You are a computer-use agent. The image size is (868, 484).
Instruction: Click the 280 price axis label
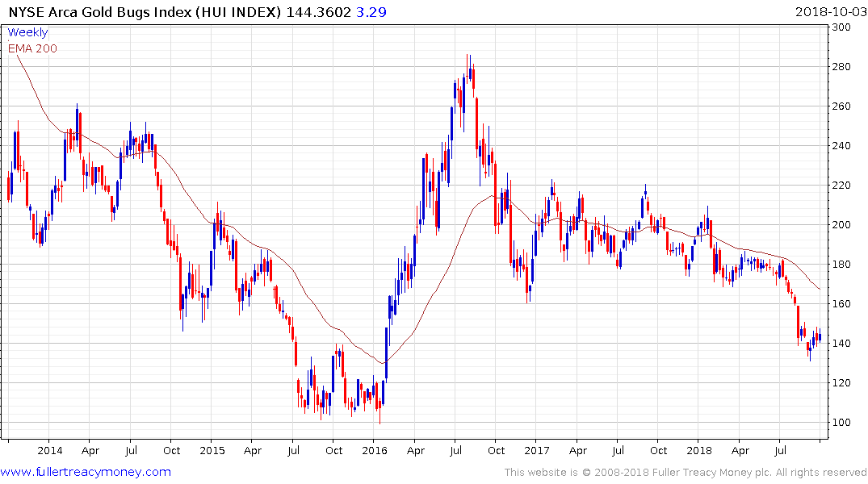pos(841,66)
